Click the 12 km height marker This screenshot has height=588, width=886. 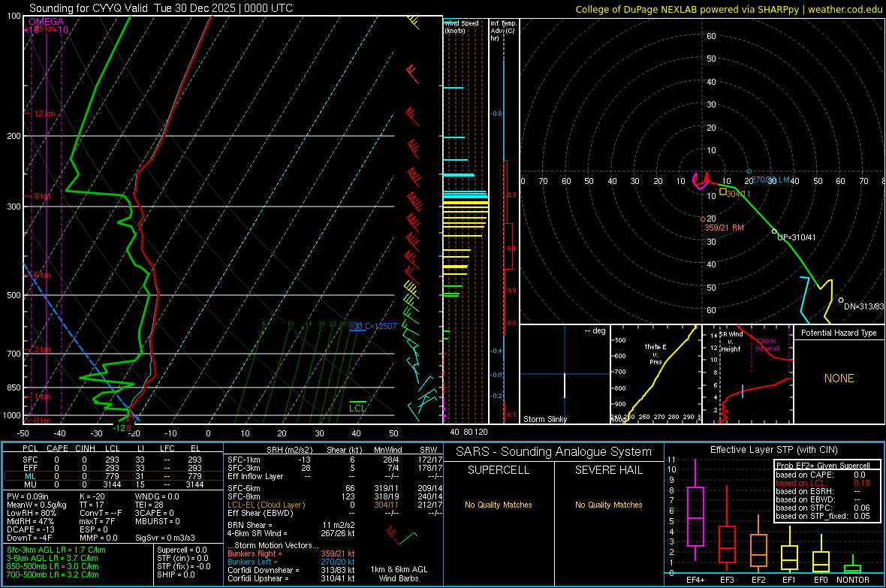[44, 113]
